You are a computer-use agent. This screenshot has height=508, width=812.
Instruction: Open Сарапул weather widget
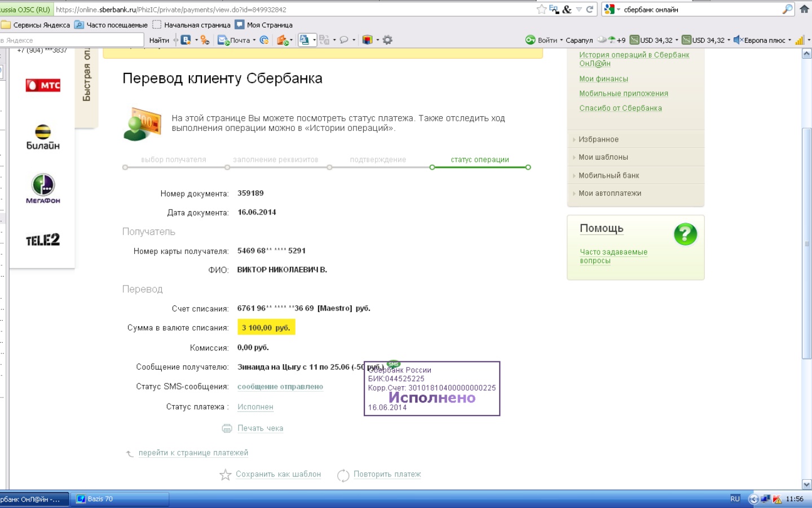click(595, 40)
